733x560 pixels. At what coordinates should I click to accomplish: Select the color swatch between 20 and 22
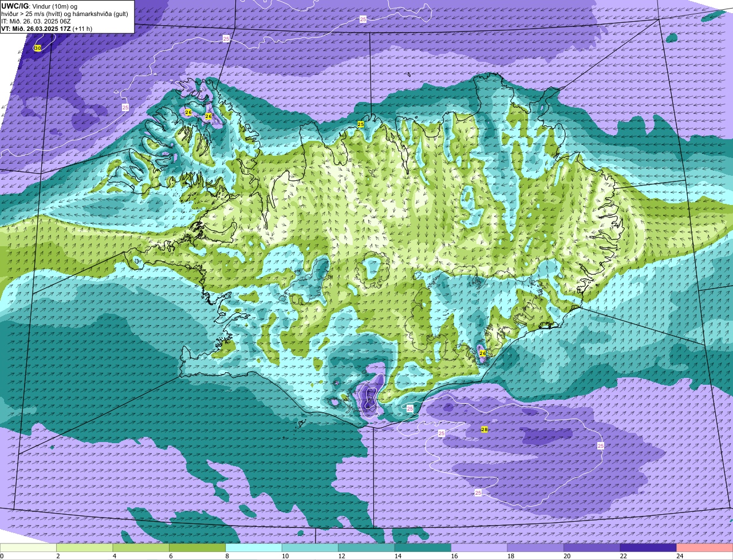click(x=592, y=548)
